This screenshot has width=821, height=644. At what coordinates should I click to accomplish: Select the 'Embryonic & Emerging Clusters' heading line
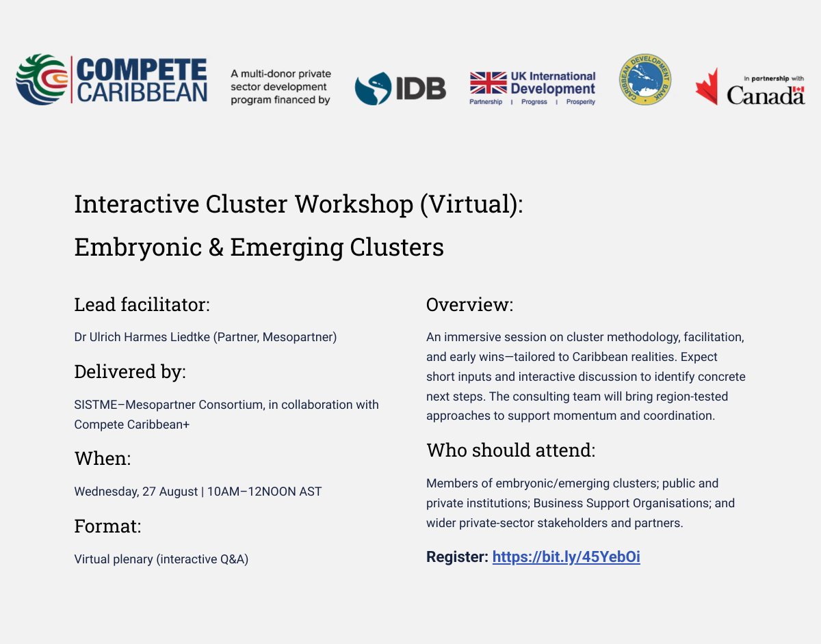[259, 247]
